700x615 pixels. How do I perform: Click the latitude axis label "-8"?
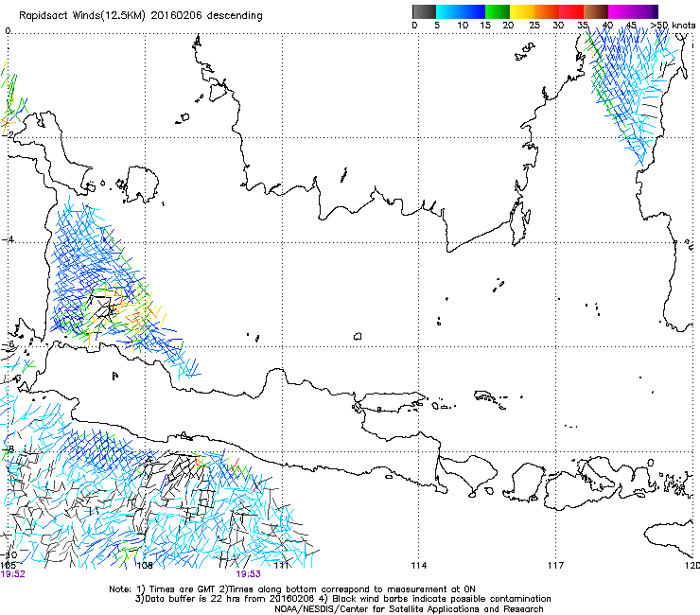tap(8, 448)
